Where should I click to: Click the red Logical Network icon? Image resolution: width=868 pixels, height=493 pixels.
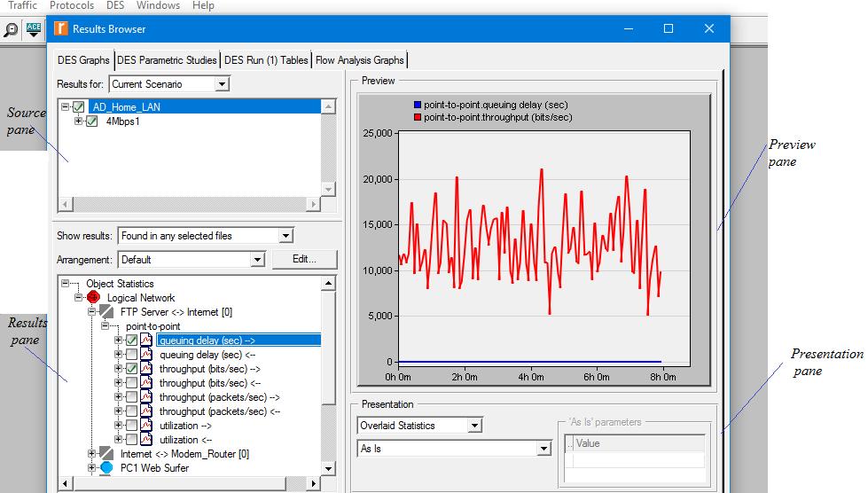(x=93, y=298)
